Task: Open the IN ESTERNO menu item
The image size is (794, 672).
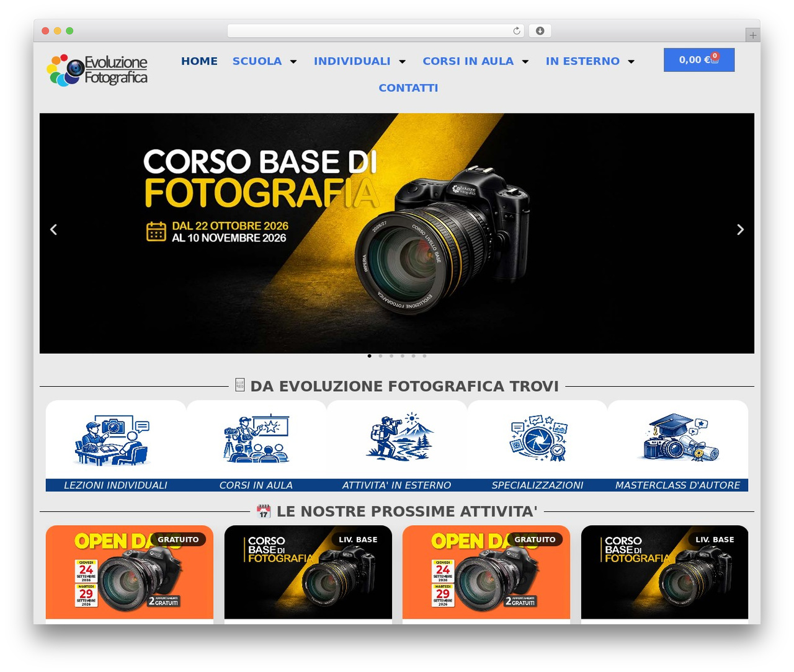Action: (x=582, y=61)
